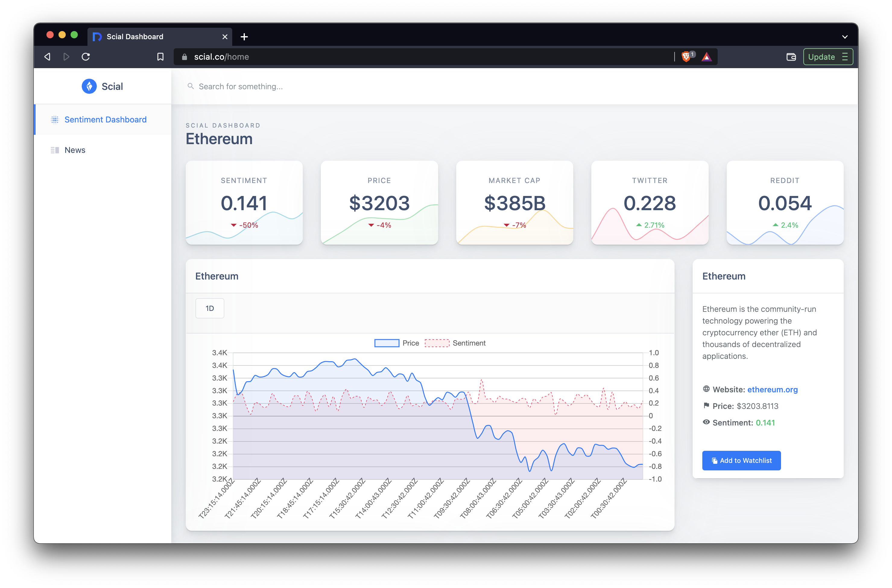The image size is (892, 588).
Task: Click the Ethereum description paragraph
Action: coord(759,332)
